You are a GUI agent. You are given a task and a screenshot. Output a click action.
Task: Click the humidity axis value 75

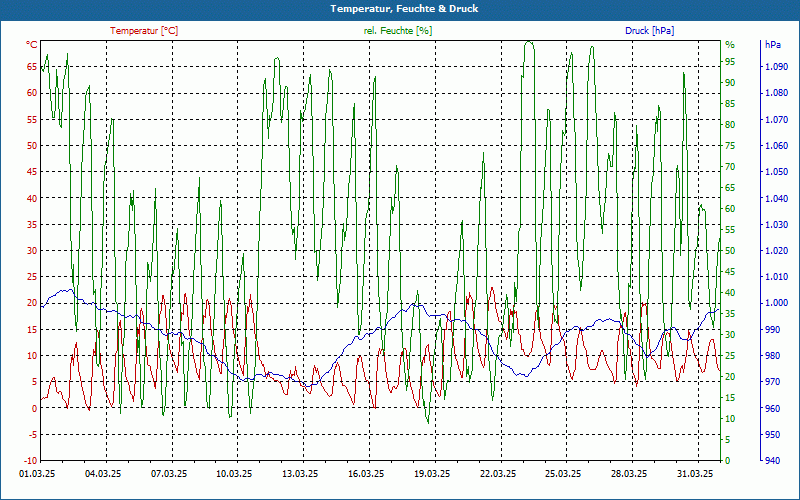(x=730, y=146)
